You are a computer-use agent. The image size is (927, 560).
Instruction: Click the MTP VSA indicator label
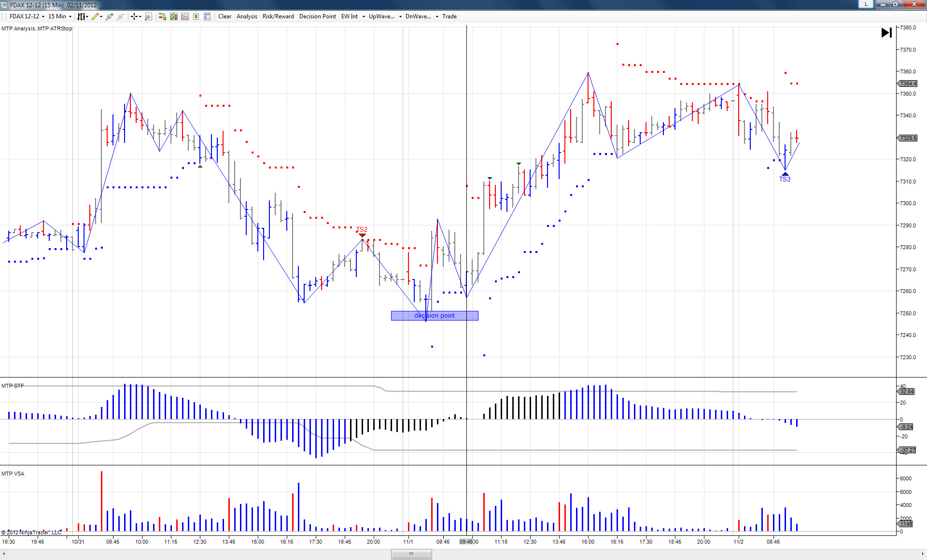coord(13,474)
